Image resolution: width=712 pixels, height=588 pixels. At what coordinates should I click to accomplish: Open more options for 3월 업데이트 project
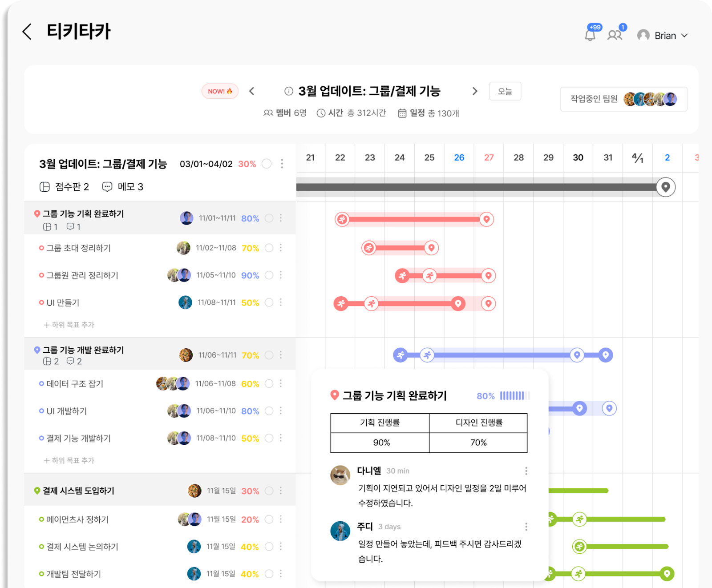coord(282,164)
